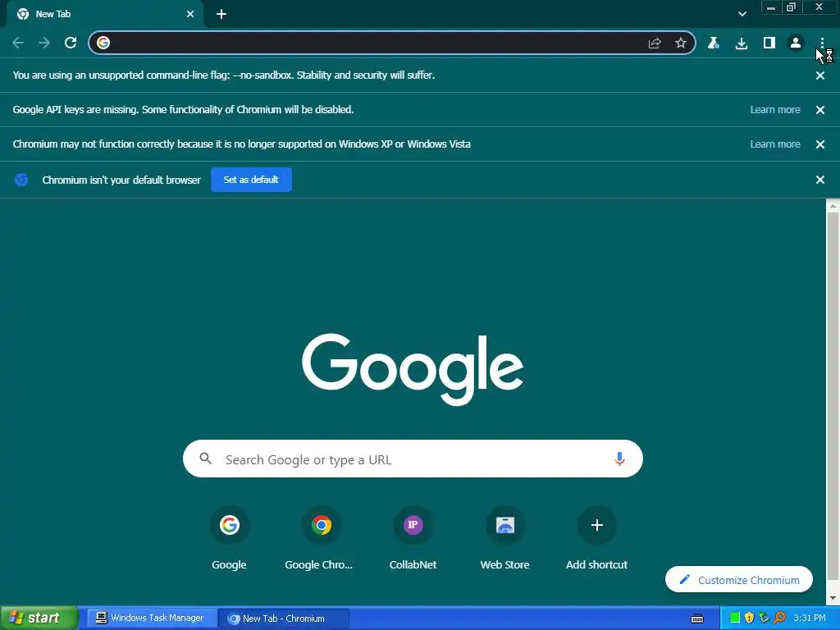Viewport: 840px width, 630px height.
Task: Open the Web Store shortcut tile
Action: point(504,539)
